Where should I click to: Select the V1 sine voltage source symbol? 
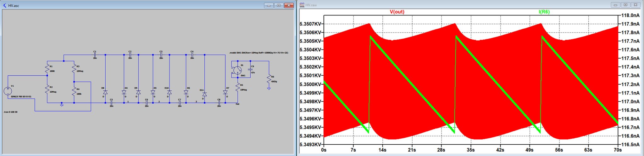point(8,91)
